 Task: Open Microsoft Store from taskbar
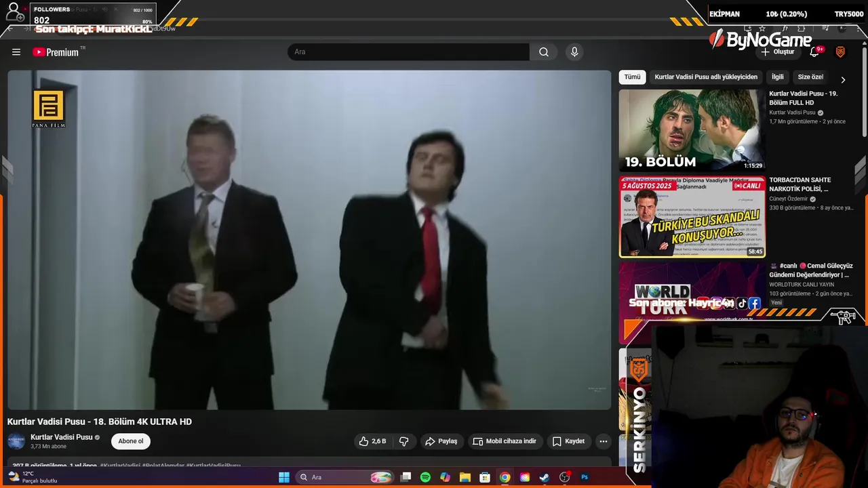(x=485, y=477)
